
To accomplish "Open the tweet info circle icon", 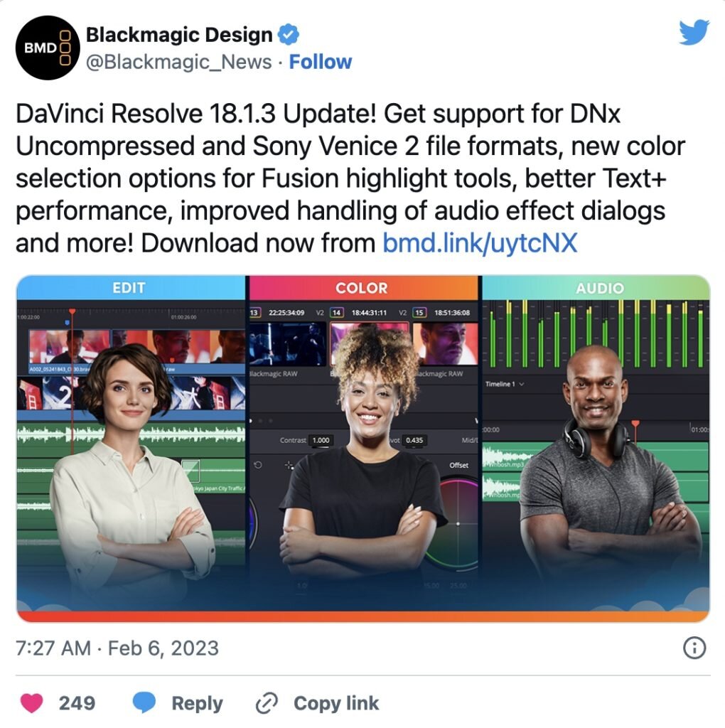I will click(x=694, y=648).
